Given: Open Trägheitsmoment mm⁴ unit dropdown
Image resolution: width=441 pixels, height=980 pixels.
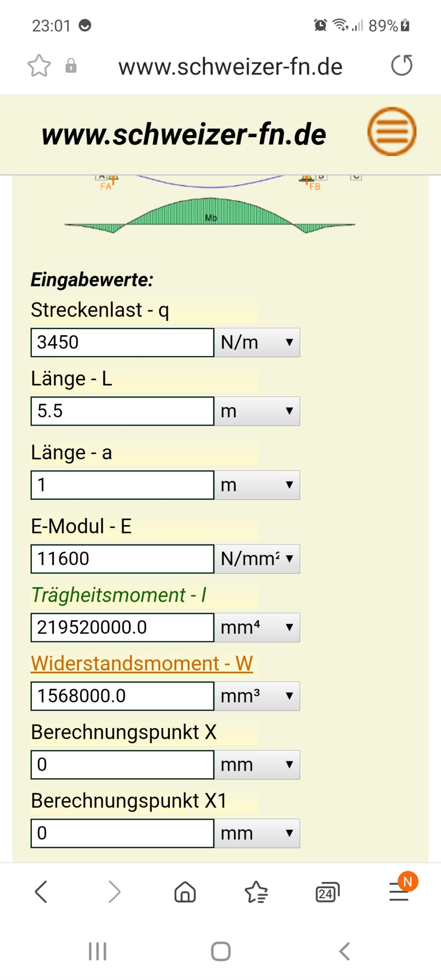Looking at the screenshot, I should click(257, 627).
